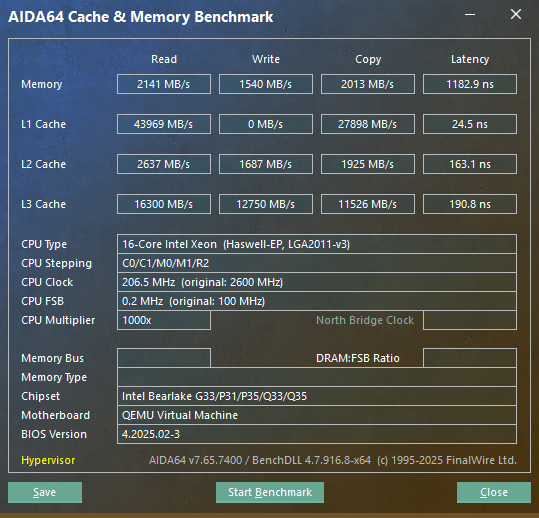The height and width of the screenshot is (518, 539).
Task: Select Memory Read value 2141 MB/s
Action: (164, 84)
